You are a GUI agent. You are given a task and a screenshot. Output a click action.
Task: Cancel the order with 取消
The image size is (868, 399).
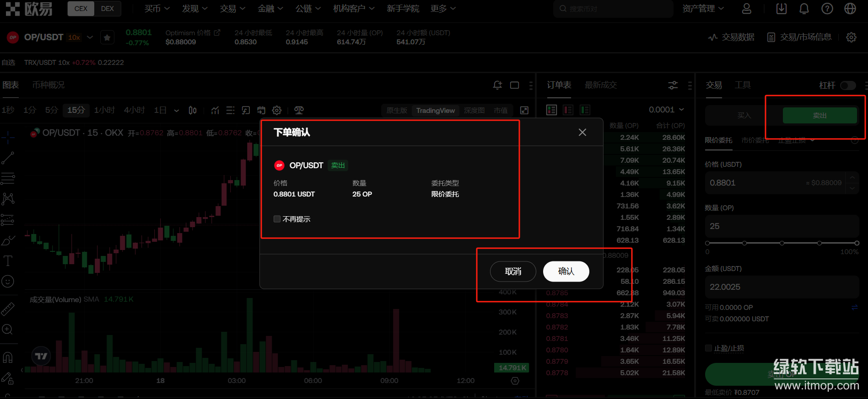tap(513, 271)
